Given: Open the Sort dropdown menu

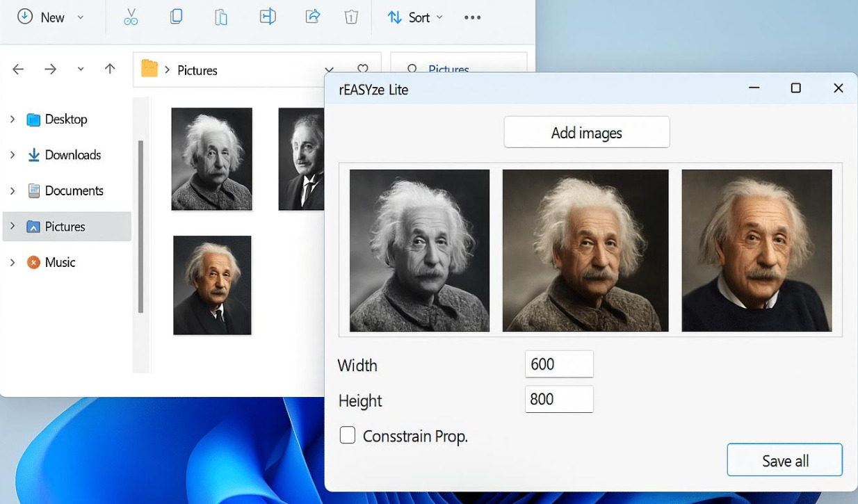Looking at the screenshot, I should coord(414,17).
